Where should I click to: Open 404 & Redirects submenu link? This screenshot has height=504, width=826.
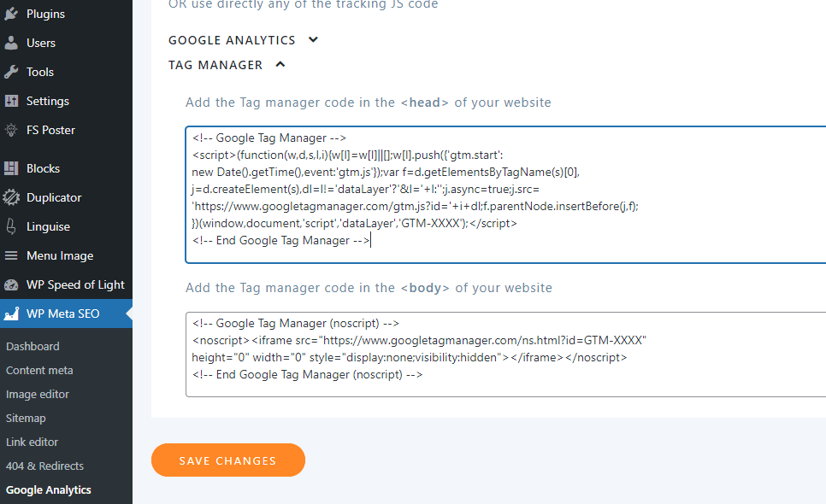44,466
